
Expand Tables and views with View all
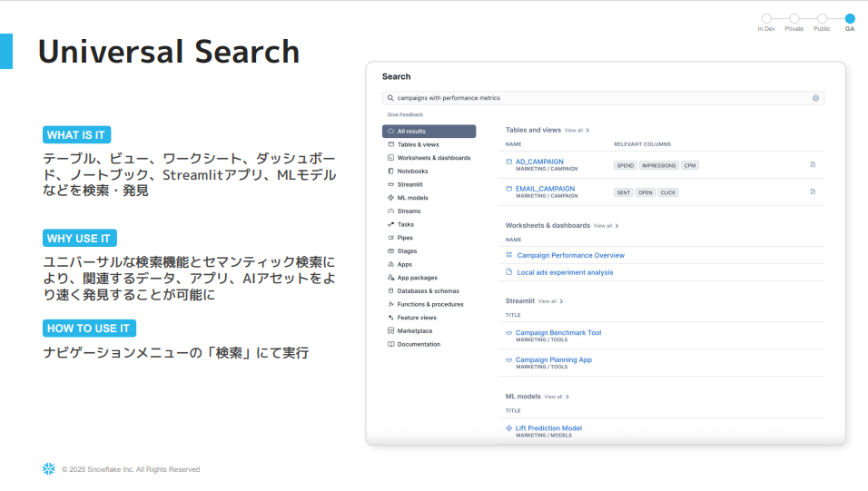click(577, 131)
